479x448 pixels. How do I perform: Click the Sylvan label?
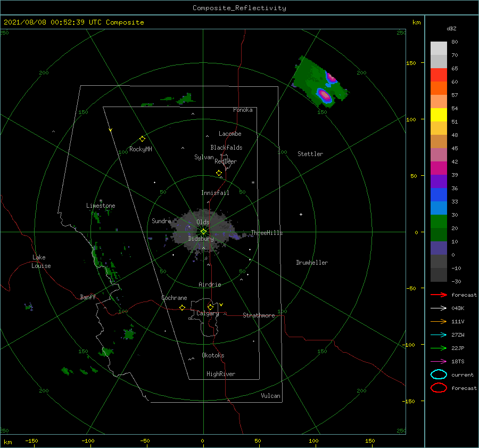(204, 157)
